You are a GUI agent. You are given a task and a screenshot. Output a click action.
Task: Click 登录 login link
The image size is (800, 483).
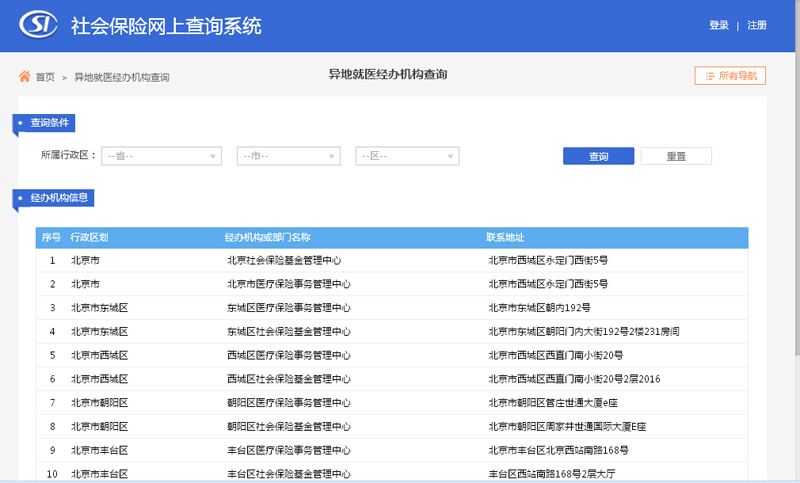pos(719,25)
